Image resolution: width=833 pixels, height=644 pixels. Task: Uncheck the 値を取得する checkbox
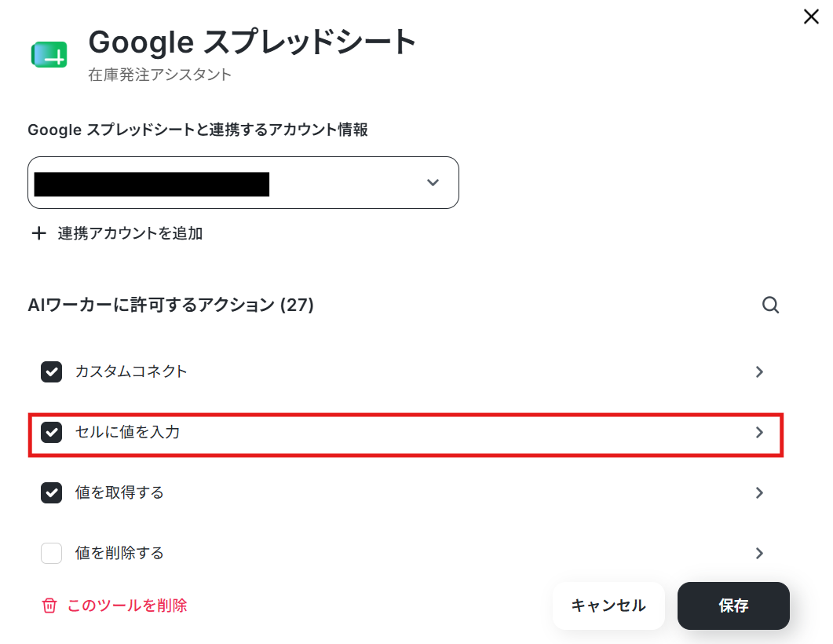(52, 493)
